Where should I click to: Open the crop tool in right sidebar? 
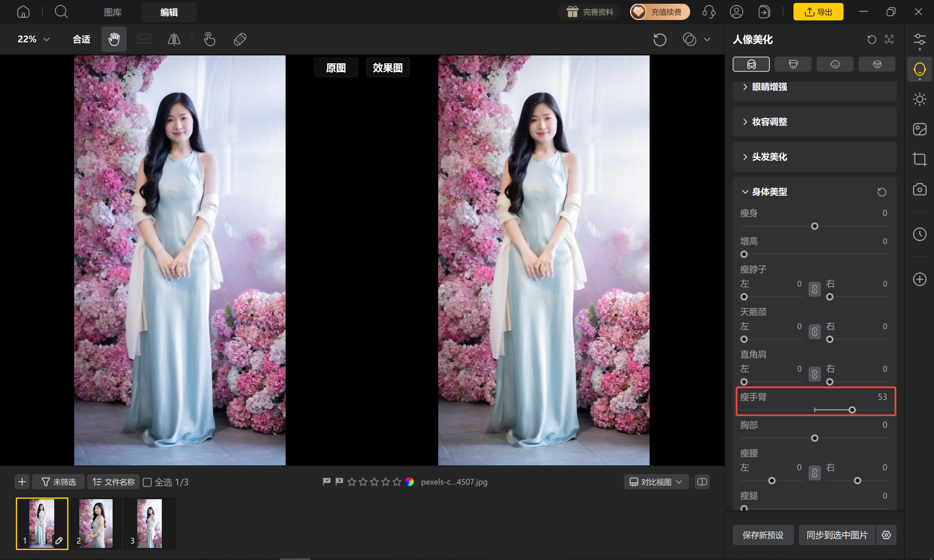pyautogui.click(x=919, y=159)
